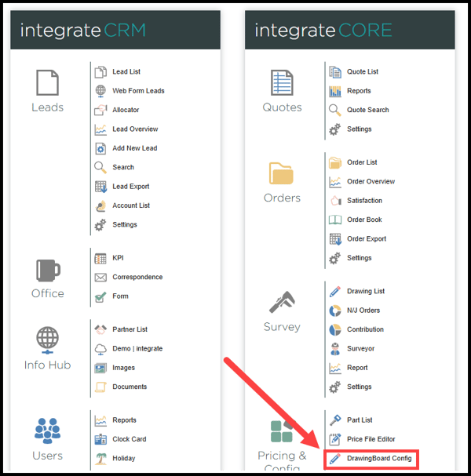
Task: Select the Info Hub globe icon
Action: [47, 340]
